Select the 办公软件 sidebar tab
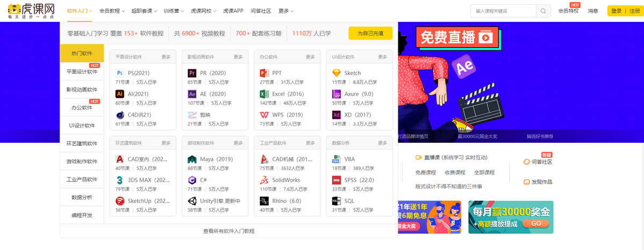This screenshot has height=250, width=644. 82,107
